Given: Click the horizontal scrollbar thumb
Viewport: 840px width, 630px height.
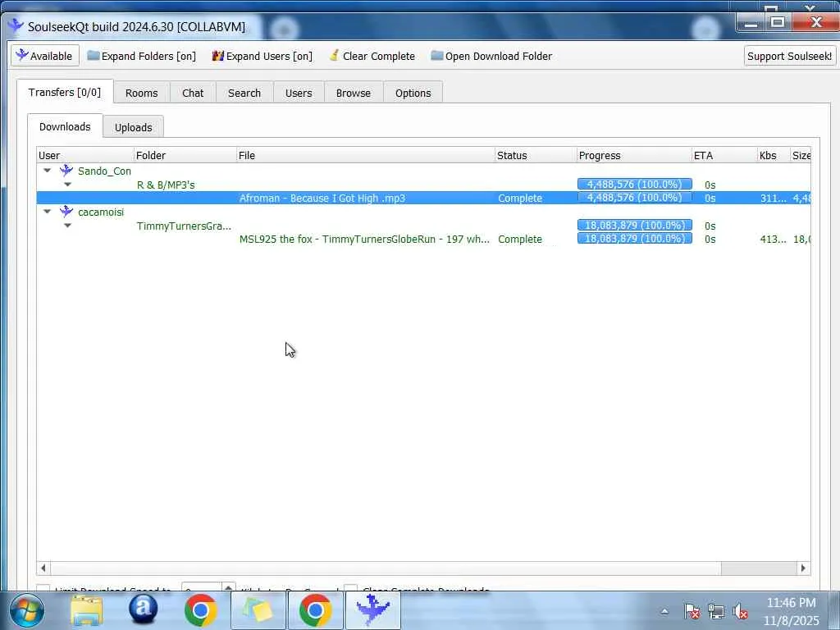Looking at the screenshot, I should pos(385,568).
